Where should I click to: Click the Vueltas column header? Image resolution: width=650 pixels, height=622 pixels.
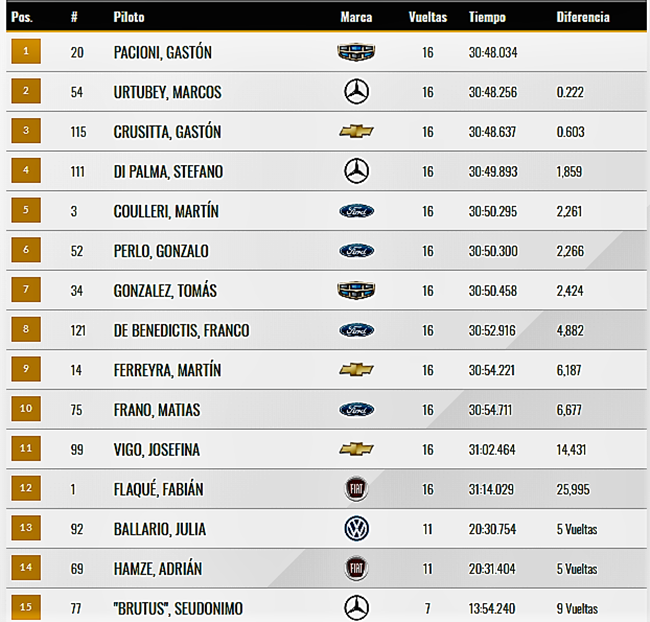[x=428, y=17]
